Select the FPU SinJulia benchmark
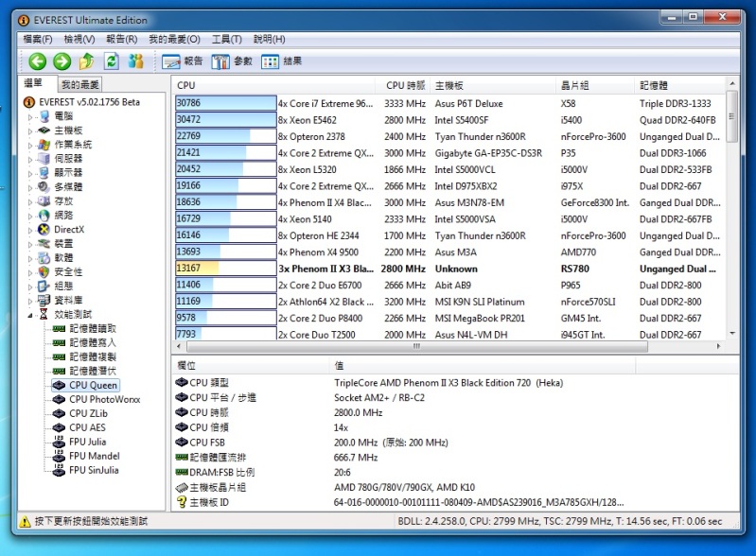Image resolution: width=756 pixels, height=556 pixels. 94,470
